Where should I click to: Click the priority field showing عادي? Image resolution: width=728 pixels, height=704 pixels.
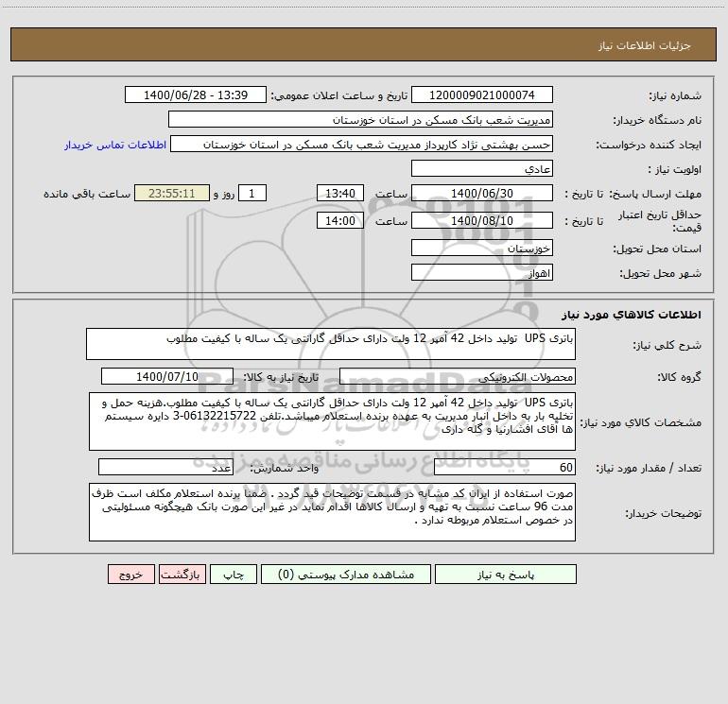click(x=482, y=168)
